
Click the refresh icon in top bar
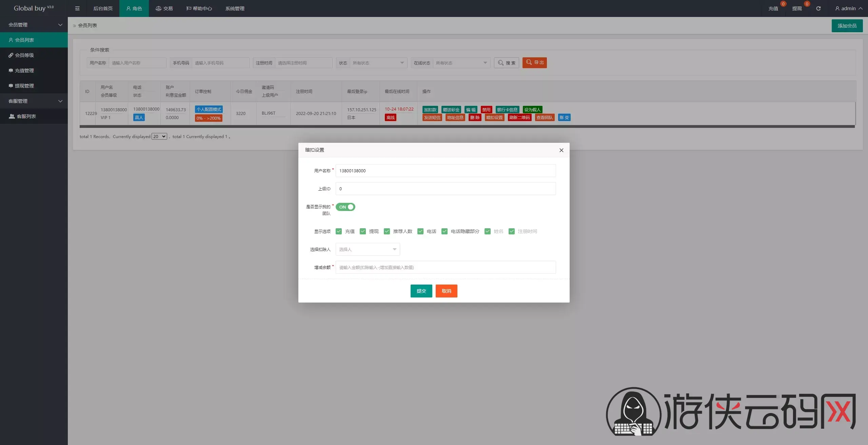[x=818, y=8]
